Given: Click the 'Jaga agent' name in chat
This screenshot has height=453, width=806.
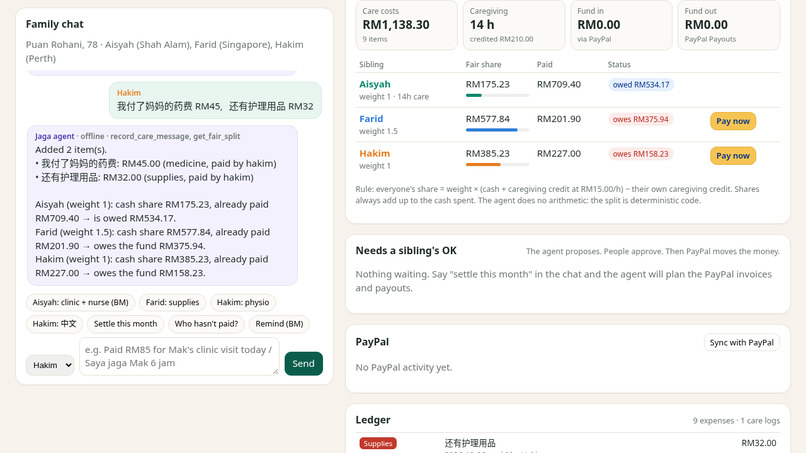Looking at the screenshot, I should (54, 136).
